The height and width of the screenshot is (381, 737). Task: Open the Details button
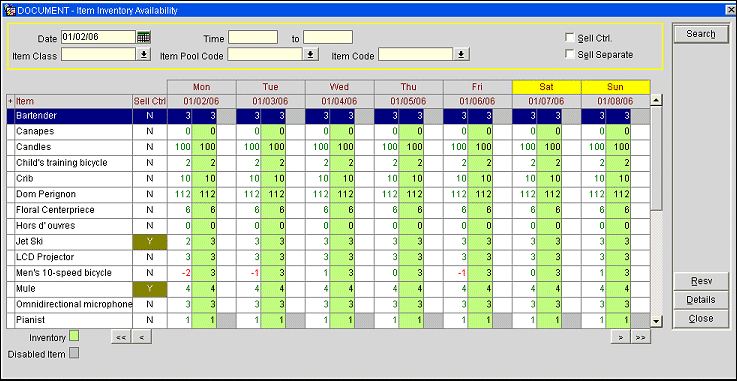701,300
